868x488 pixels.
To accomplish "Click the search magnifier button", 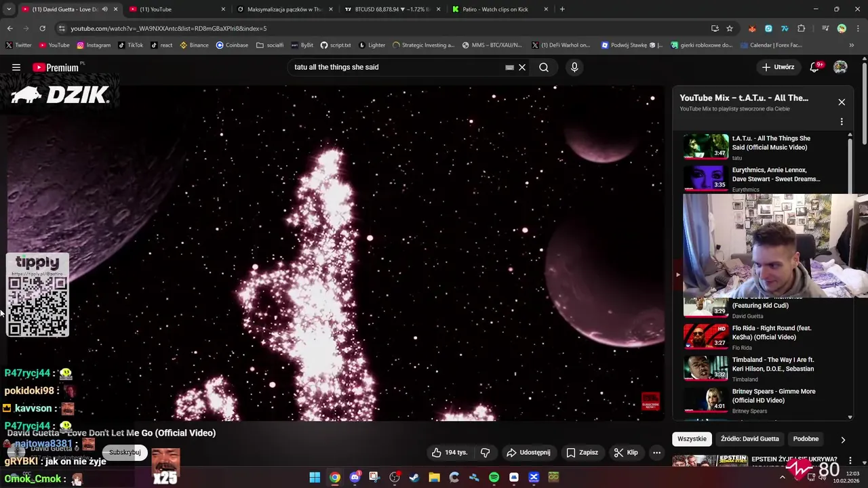I will tap(544, 67).
